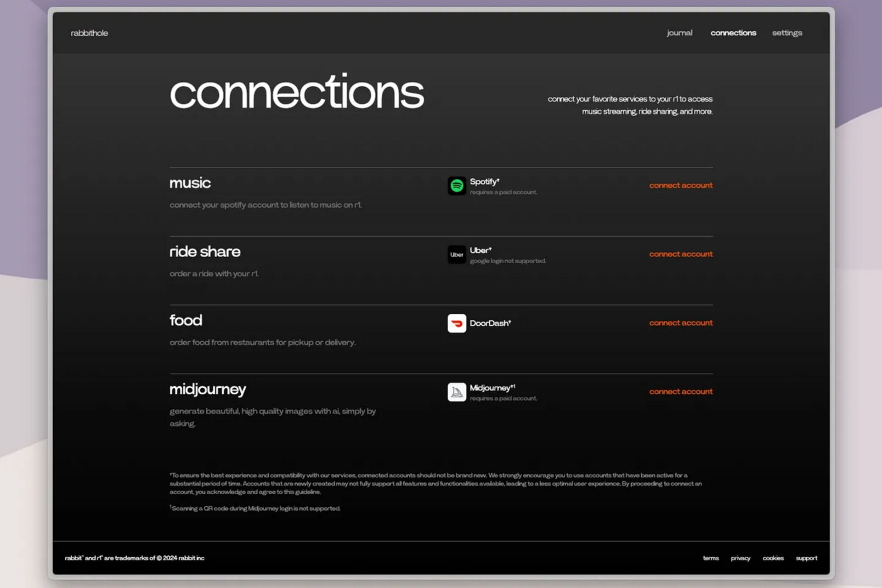Connect account for Midjourney

(681, 392)
